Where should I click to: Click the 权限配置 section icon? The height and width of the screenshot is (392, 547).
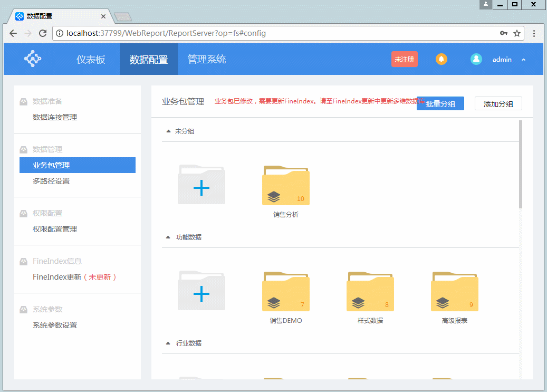coord(23,213)
